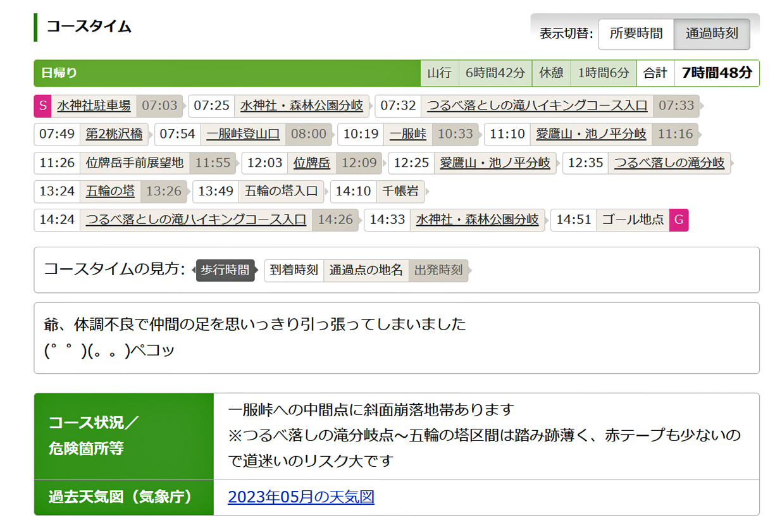Screen dimensions: 775x532
Task: Click 愛鷹山・池ノ平分岐 link at 12:25
Action: [495, 163]
